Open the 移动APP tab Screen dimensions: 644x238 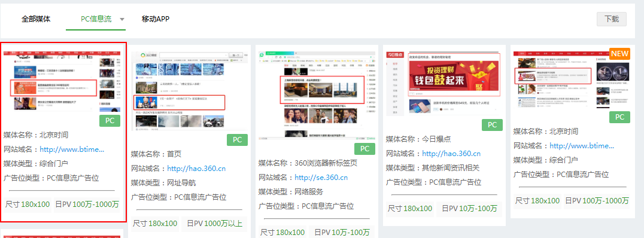click(156, 19)
